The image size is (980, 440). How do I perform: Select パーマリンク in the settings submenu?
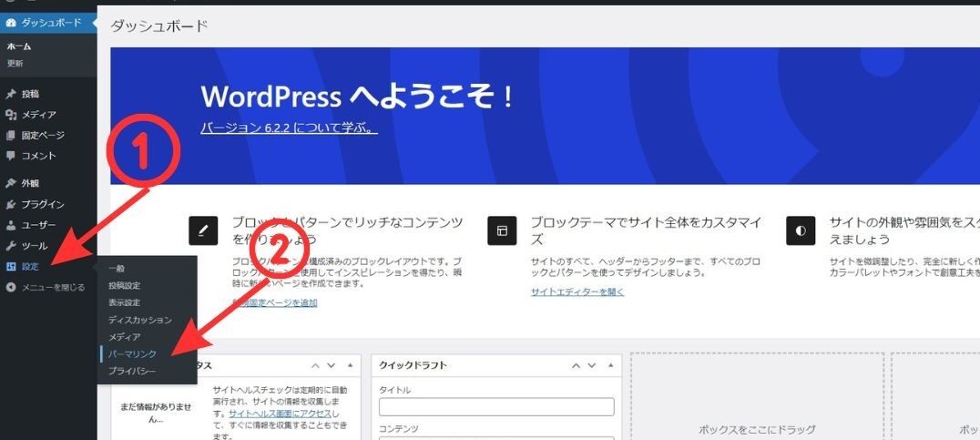click(132, 353)
